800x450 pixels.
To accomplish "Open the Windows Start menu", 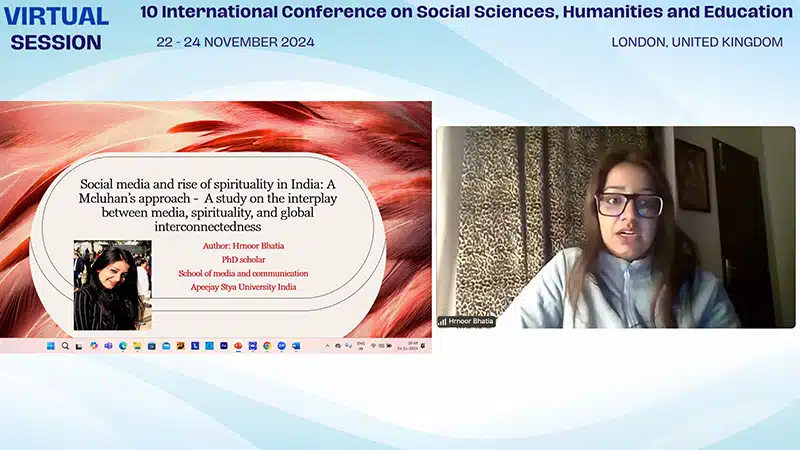I will click(51, 345).
